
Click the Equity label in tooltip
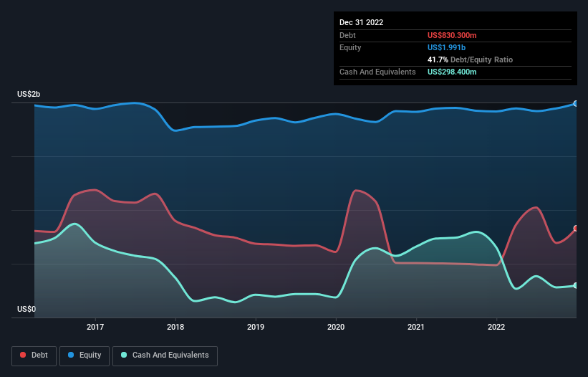point(350,47)
